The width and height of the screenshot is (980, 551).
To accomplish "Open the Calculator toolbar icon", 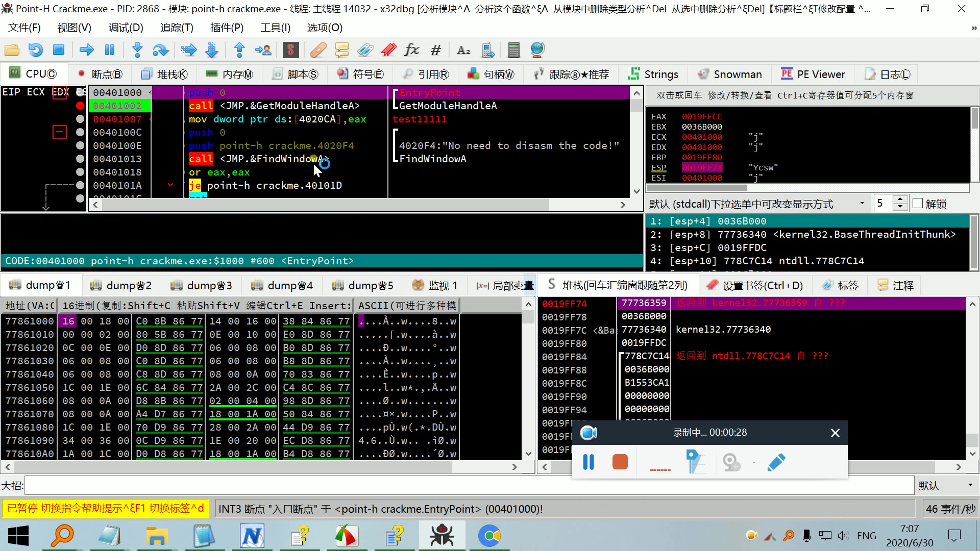I will point(513,50).
